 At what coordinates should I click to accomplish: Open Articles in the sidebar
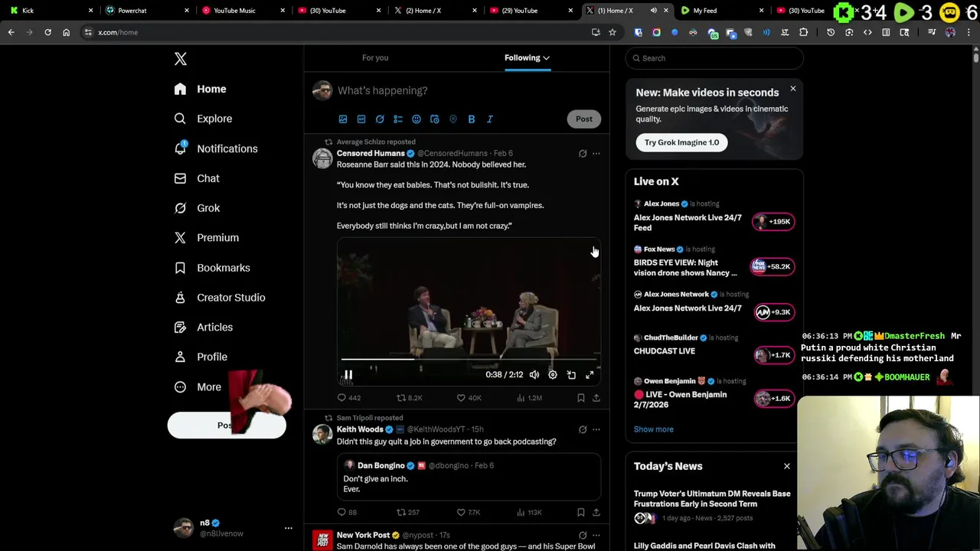click(204, 328)
